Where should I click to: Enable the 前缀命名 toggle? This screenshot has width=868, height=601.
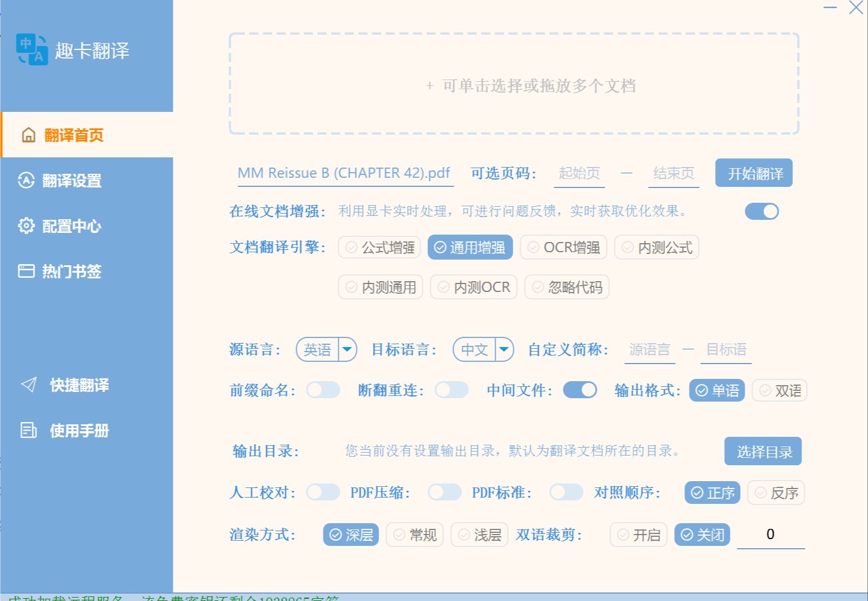click(x=323, y=390)
